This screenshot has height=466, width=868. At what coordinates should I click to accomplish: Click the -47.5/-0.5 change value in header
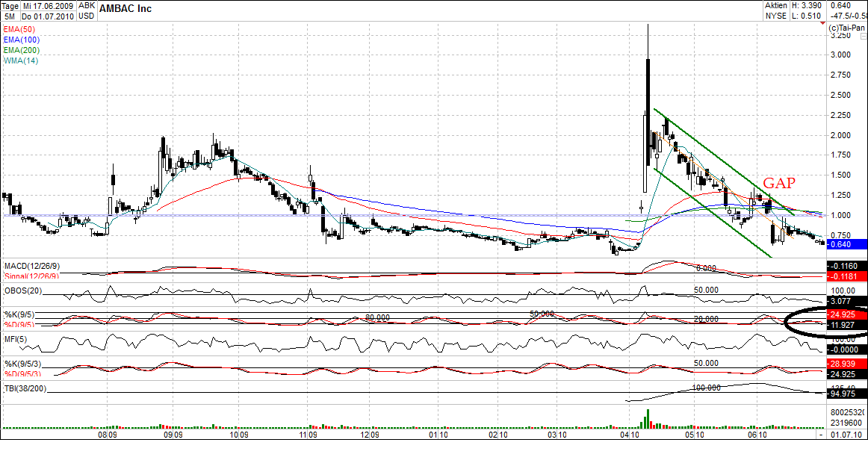tap(849, 16)
